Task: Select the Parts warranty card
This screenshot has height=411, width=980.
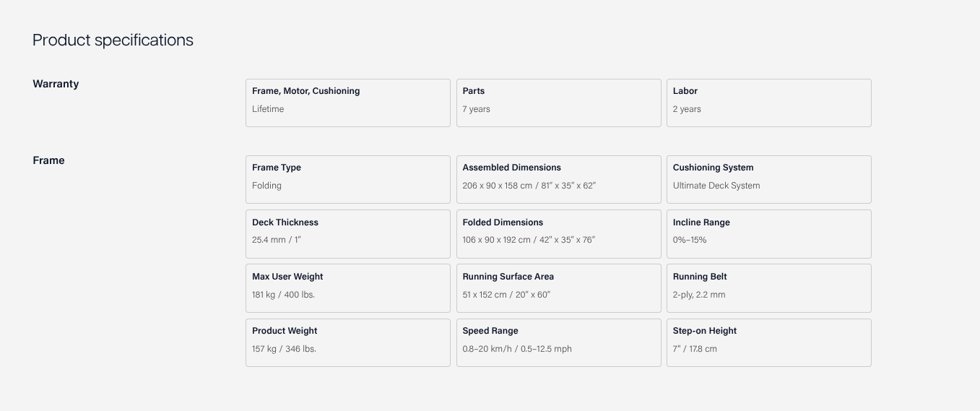Action: pos(558,103)
